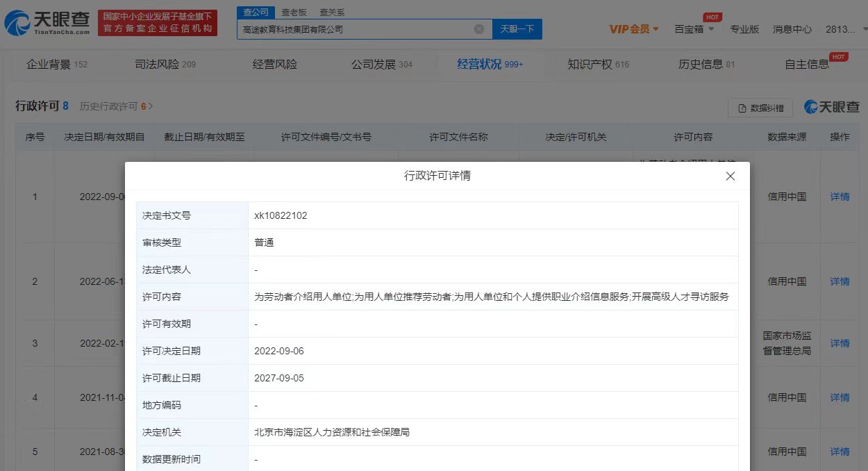
Task: Close the 行政许可详情 dialog
Action: pos(730,176)
